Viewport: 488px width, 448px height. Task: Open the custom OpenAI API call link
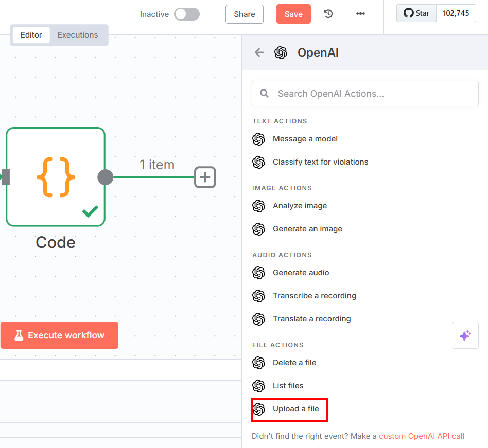pyautogui.click(x=422, y=436)
